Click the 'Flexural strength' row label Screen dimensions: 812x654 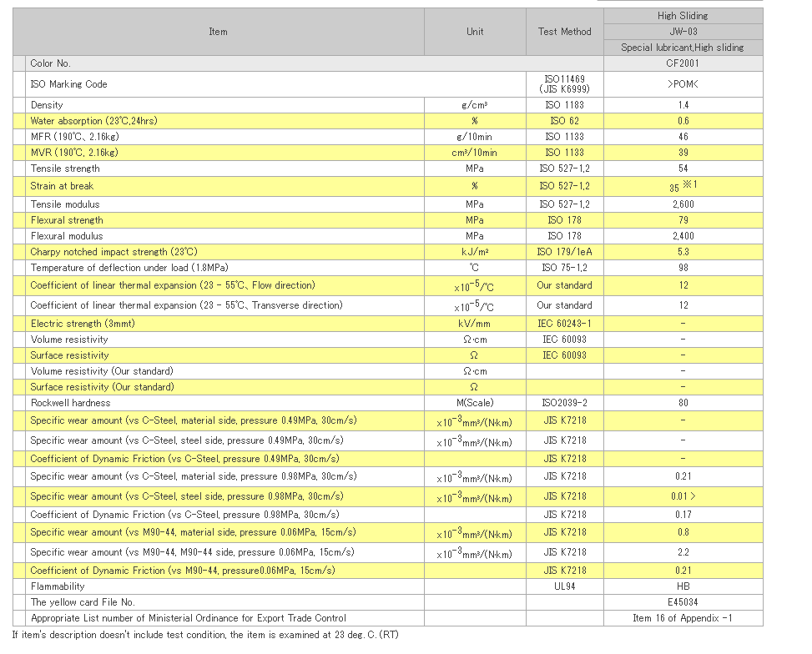tap(67, 220)
